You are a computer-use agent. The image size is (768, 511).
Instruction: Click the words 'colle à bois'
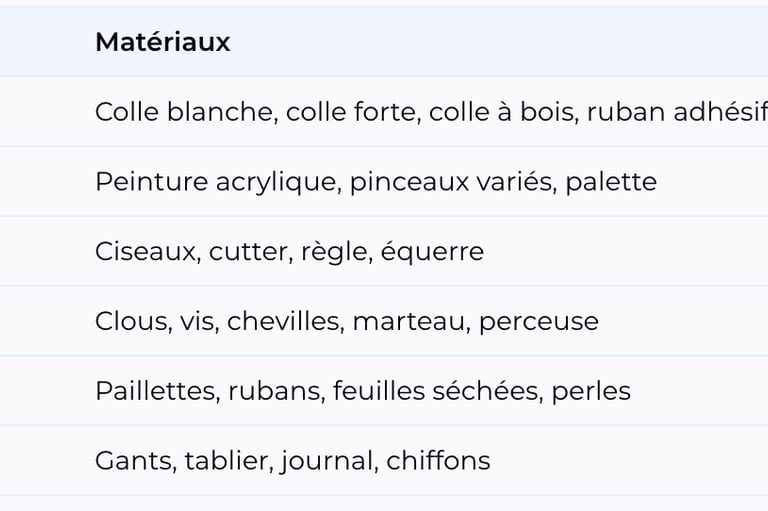click(x=504, y=112)
